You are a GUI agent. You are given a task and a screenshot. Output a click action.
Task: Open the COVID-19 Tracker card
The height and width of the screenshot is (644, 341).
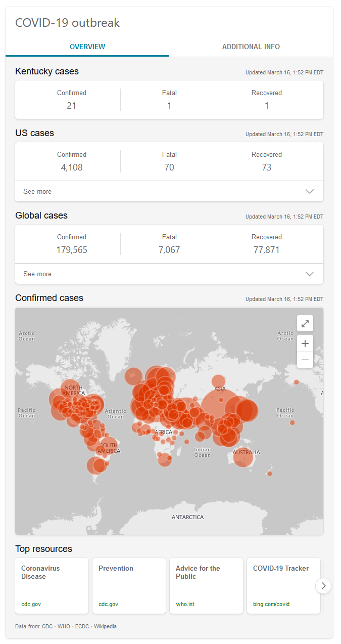click(283, 585)
